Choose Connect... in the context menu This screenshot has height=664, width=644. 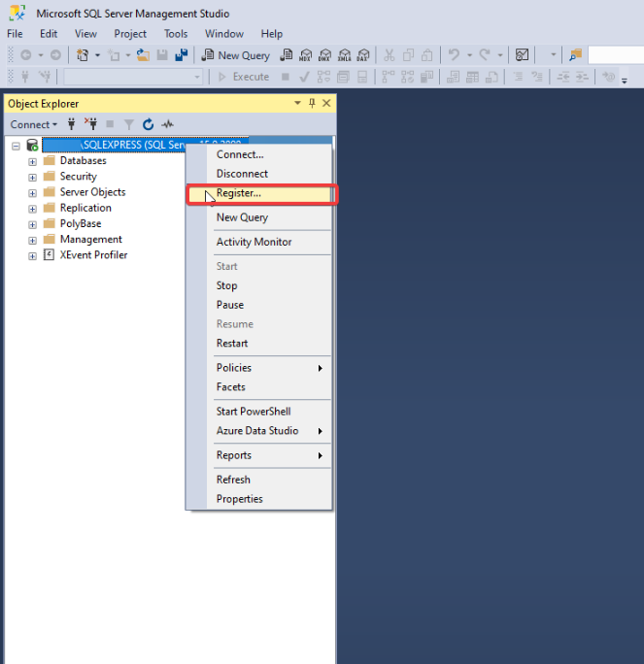pyautogui.click(x=259, y=154)
